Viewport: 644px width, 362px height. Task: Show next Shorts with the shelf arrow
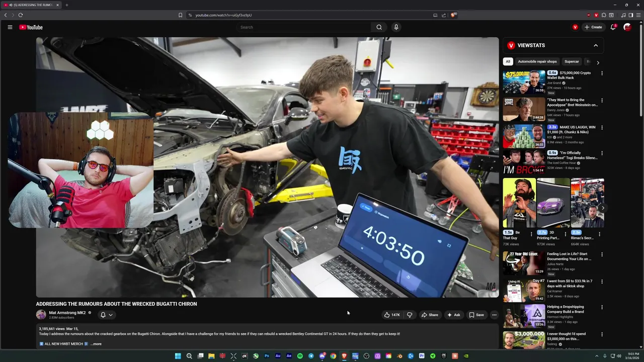click(602, 208)
